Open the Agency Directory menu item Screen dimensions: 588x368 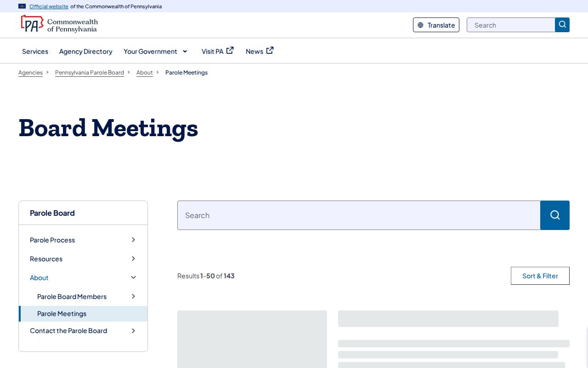[x=86, y=52]
